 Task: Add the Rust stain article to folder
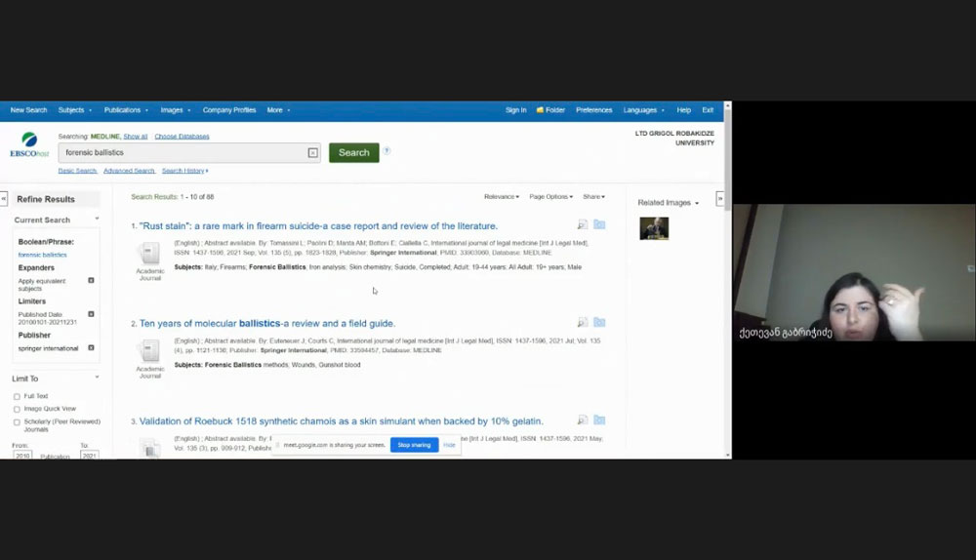coord(599,225)
